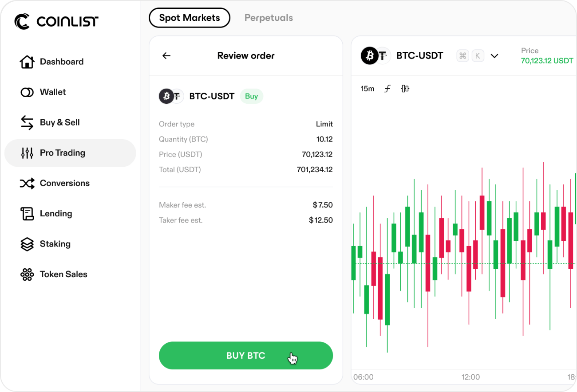Expand the BTC-USDT market chevron dropdown
Viewport: 577px width, 392px height.
pyautogui.click(x=494, y=56)
